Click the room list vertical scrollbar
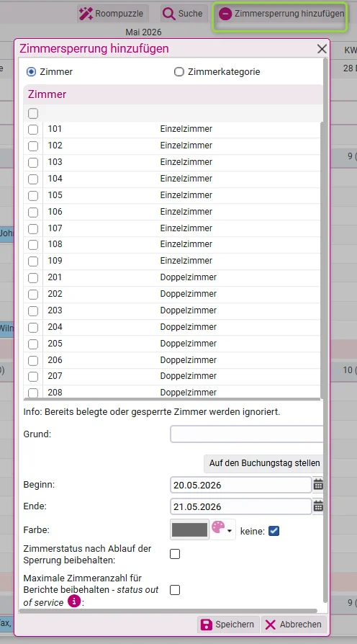 click(322, 259)
